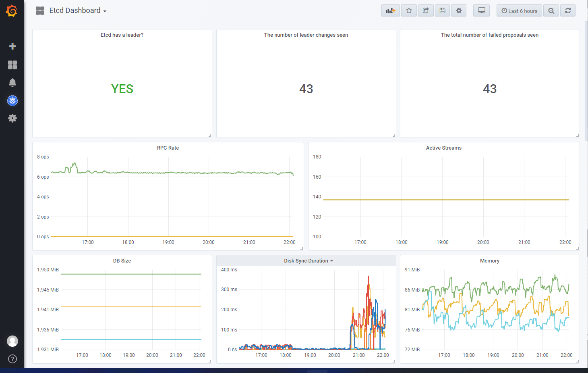588x373 pixels.
Task: Click '1.950 MiB' axis label in DB Size
Action: [48, 270]
